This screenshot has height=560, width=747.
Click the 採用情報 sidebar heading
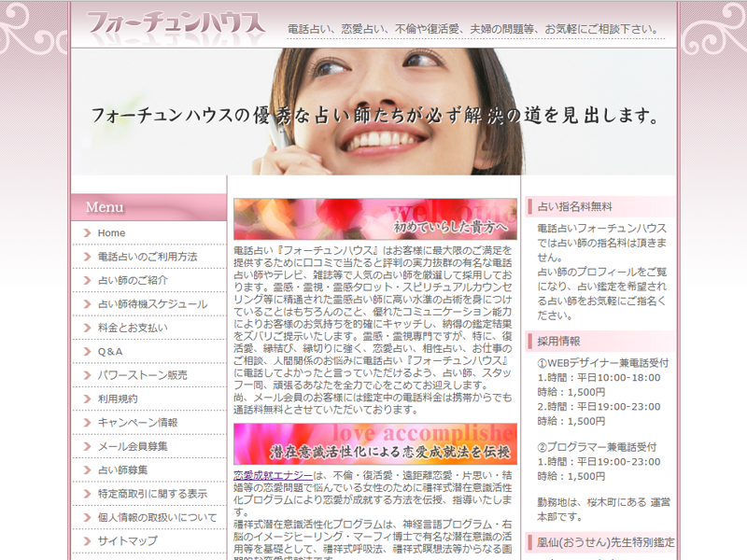tap(558, 341)
